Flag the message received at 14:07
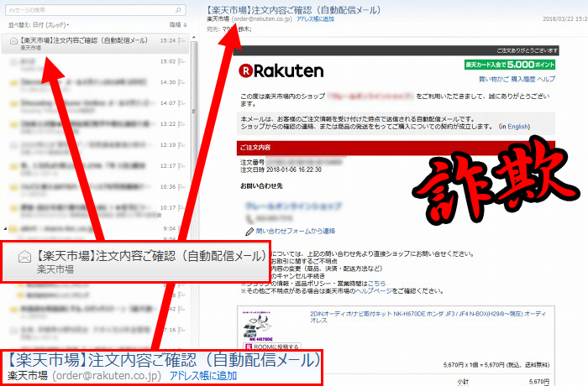Screen dimensions: 588x386 coord(182,103)
